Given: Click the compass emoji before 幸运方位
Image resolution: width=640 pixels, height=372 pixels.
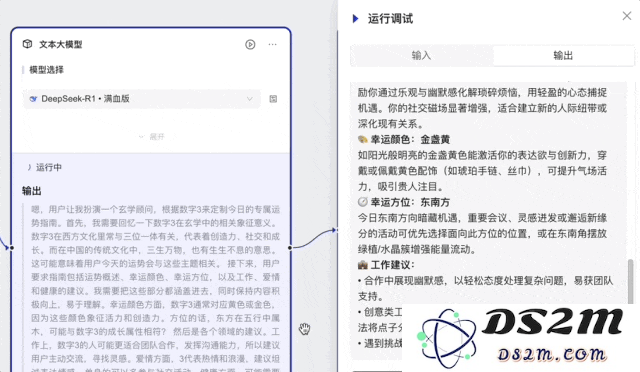Looking at the screenshot, I should pos(363,202).
